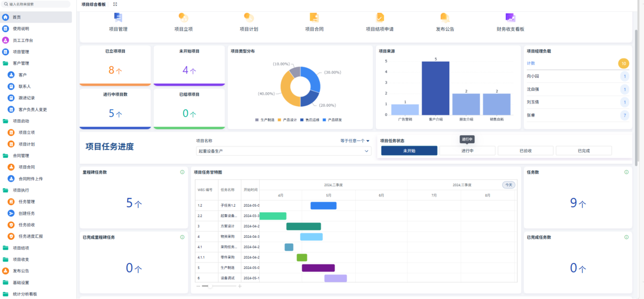
Task: Go to 首页 in the sidebar
Action: click(17, 17)
